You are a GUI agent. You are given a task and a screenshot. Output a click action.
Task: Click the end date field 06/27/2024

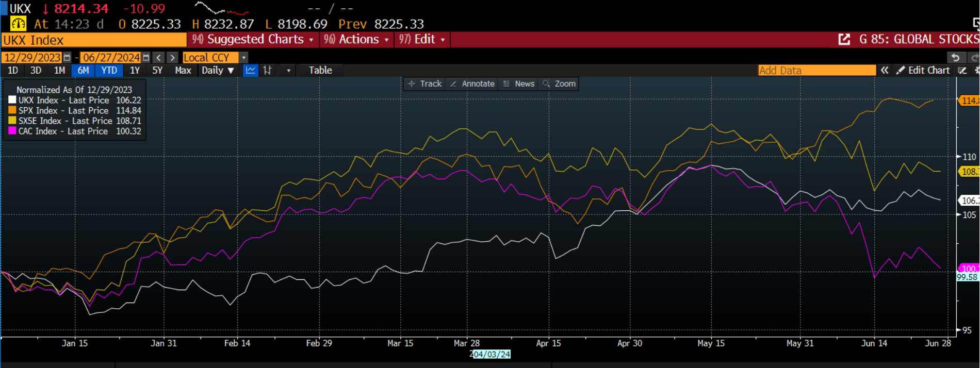pos(111,58)
